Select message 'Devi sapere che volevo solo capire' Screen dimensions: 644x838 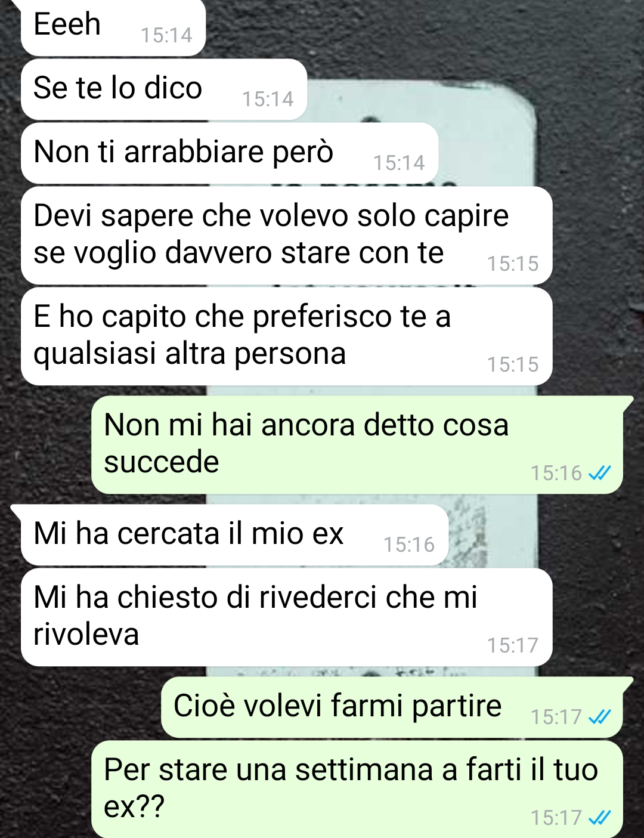click(286, 235)
